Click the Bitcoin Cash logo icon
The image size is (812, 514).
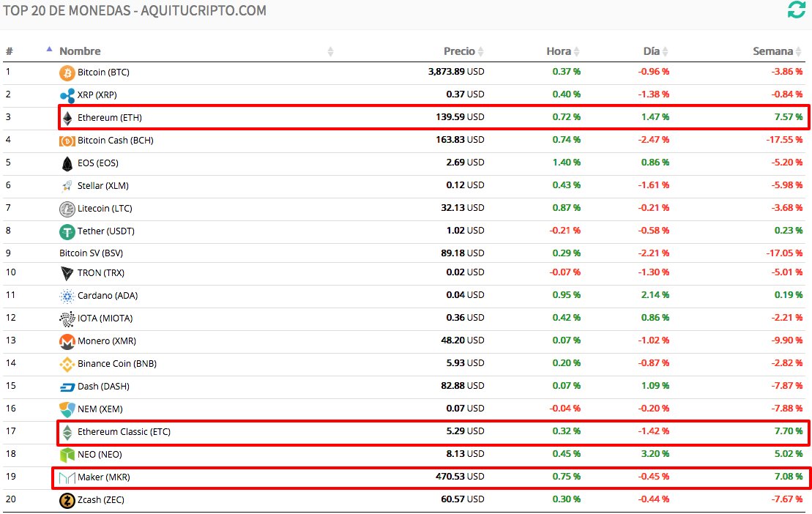pyautogui.click(x=67, y=141)
